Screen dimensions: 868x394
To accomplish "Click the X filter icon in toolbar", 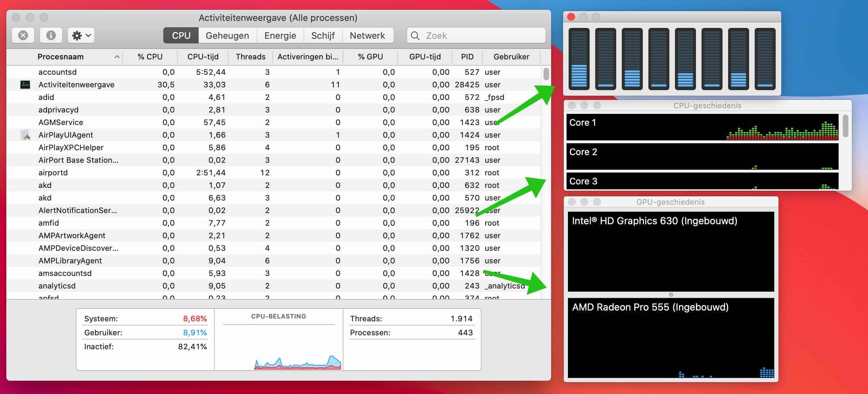I will 24,35.
